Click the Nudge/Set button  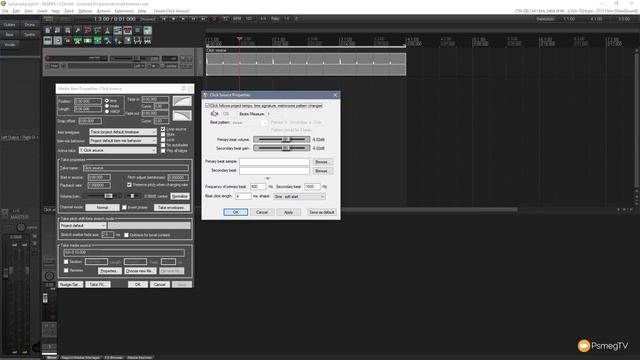point(70,284)
